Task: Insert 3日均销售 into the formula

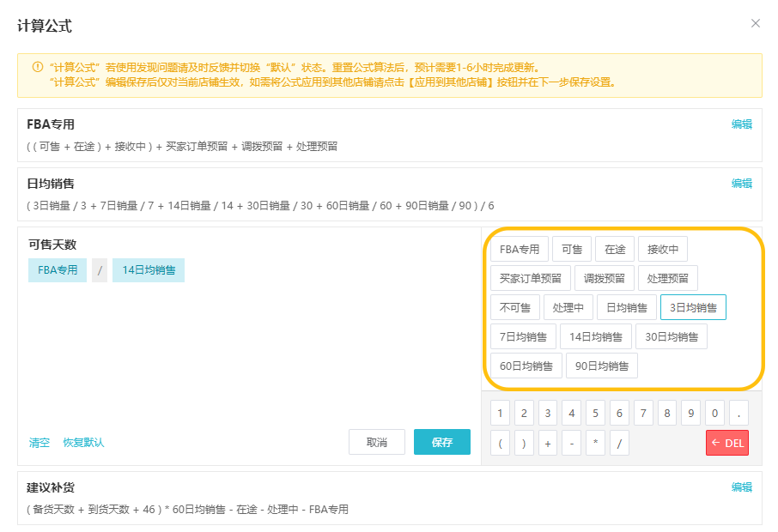Action: click(693, 306)
